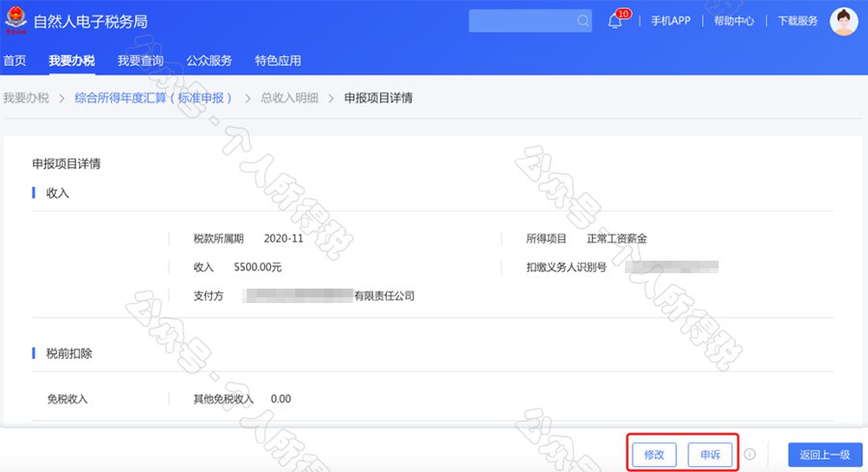Screen dimensions: 868x472
Task: Click the 所得项目 label
Action: 546,238
